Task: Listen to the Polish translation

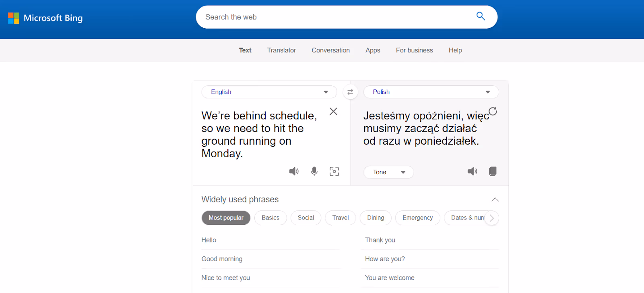Action: [x=472, y=171]
